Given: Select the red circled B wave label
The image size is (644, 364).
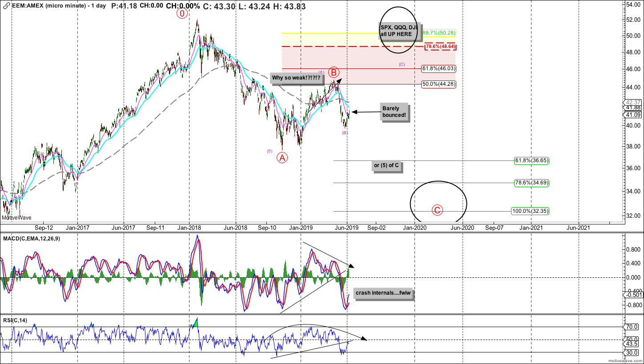Looking at the screenshot, I should tap(334, 72).
